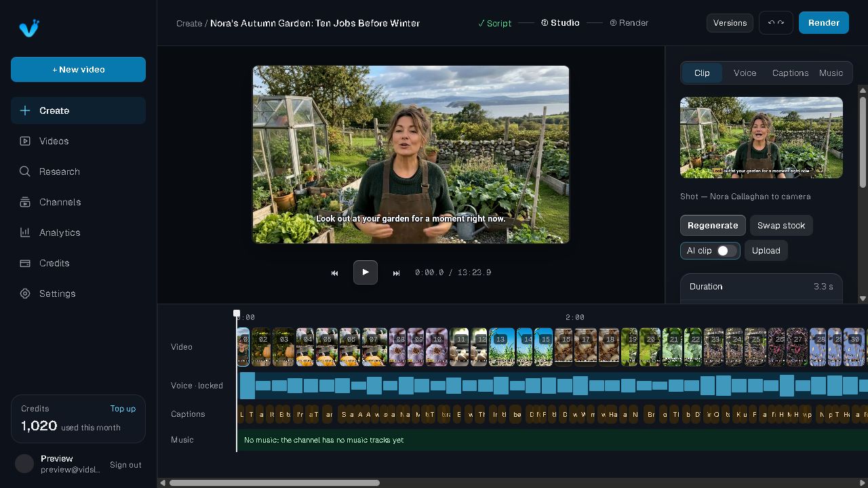Skip to the next clip
The width and height of the screenshot is (868, 488).
coord(397,272)
